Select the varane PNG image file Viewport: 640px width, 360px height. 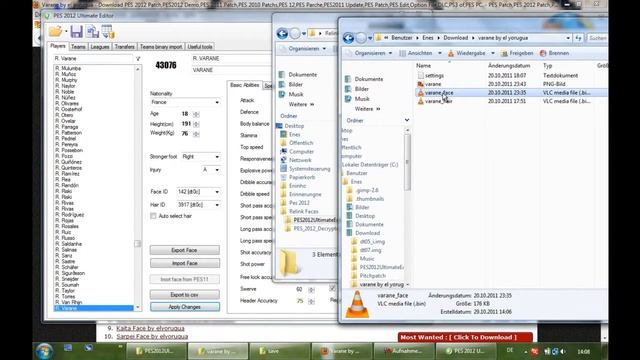coord(433,84)
